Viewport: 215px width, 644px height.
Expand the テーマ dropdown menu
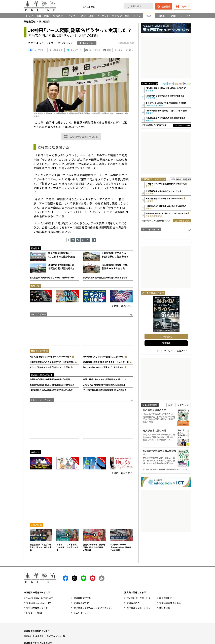click(185, 16)
